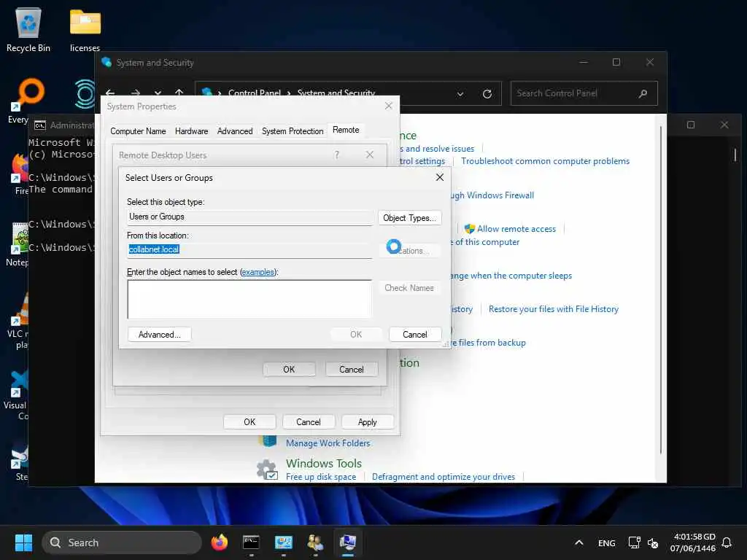The height and width of the screenshot is (560, 747).
Task: Switch to the Hardware tab
Action: [x=192, y=131]
